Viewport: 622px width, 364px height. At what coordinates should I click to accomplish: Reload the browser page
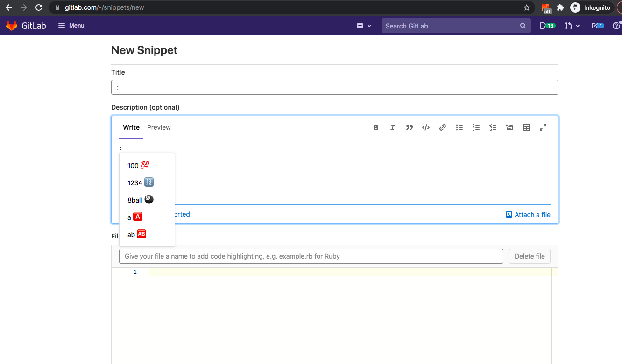tap(39, 7)
